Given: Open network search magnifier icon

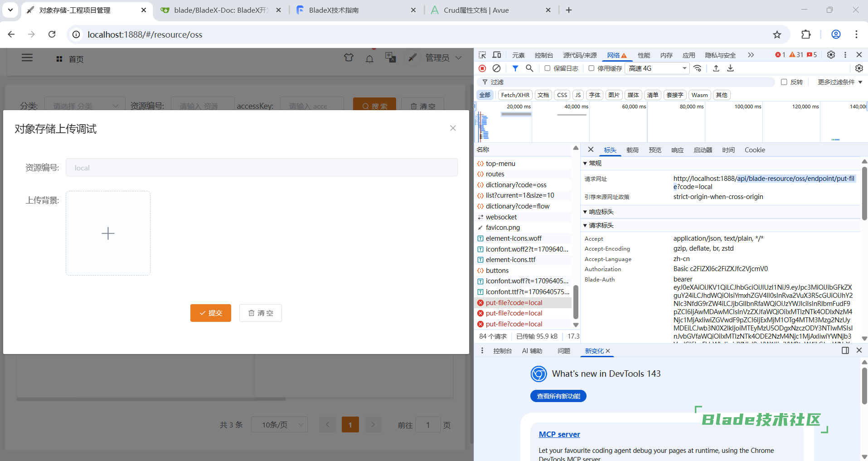Looking at the screenshot, I should coord(529,68).
